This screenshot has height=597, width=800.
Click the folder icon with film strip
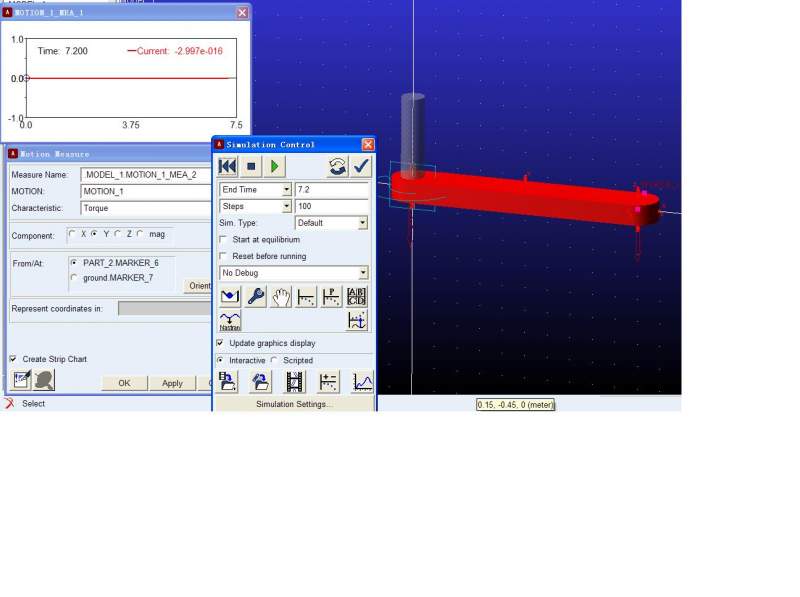point(228,382)
